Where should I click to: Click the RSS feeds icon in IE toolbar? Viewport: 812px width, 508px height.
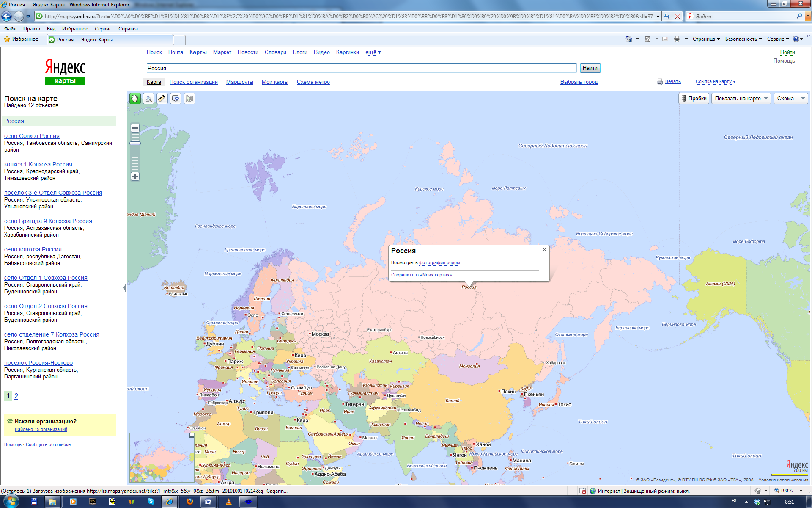coord(647,39)
